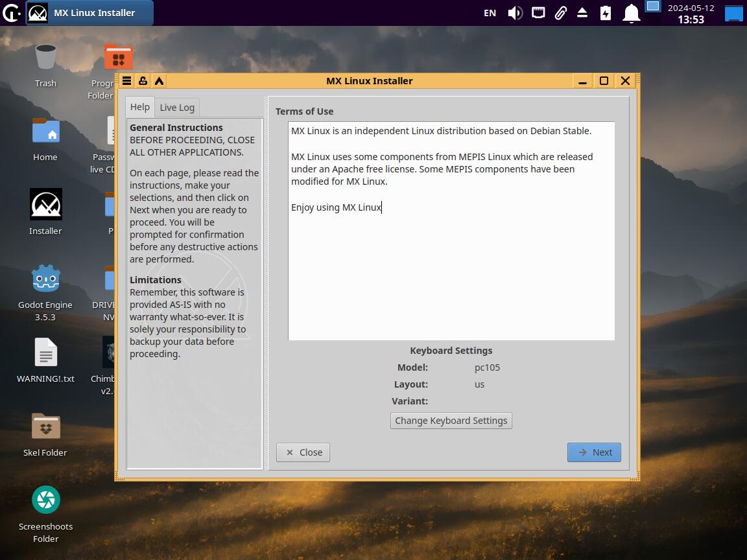Viewport: 747px width, 560px height.
Task: Open the clipboard paperclip tray icon
Action: pyautogui.click(x=561, y=13)
